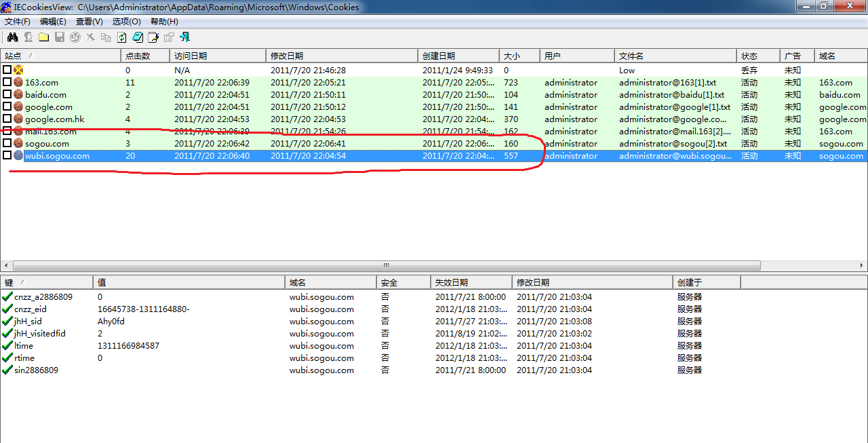Sort lower pane by 创建于 header
The image size is (868, 443).
pyautogui.click(x=707, y=282)
